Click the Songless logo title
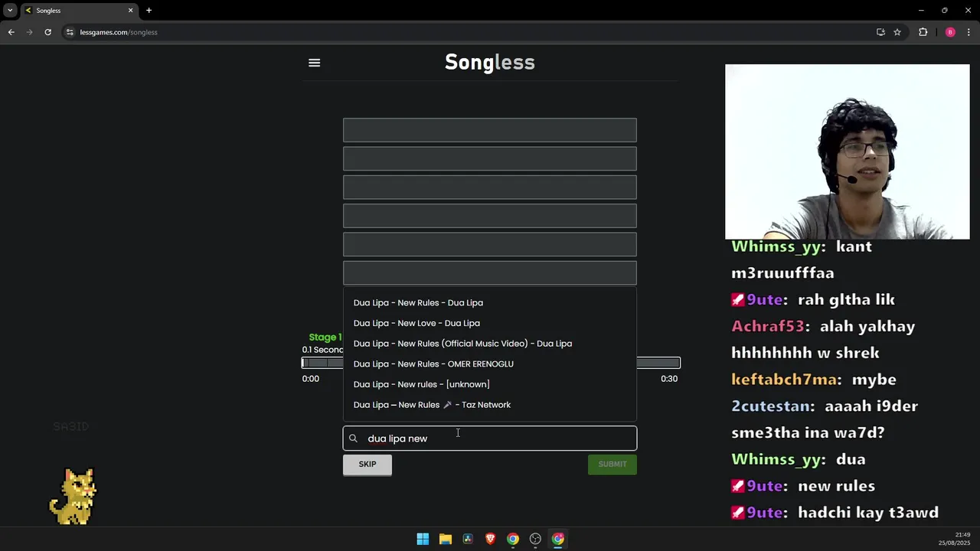The height and width of the screenshot is (551, 980). coord(490,62)
